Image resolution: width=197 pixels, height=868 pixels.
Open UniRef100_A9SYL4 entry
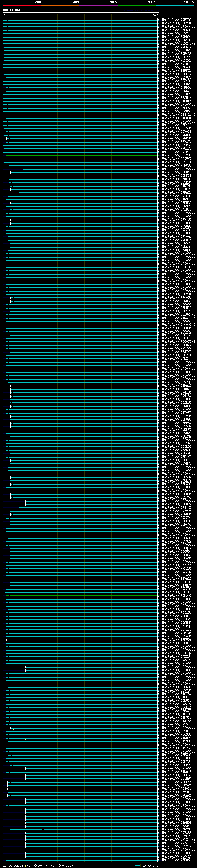point(177,162)
